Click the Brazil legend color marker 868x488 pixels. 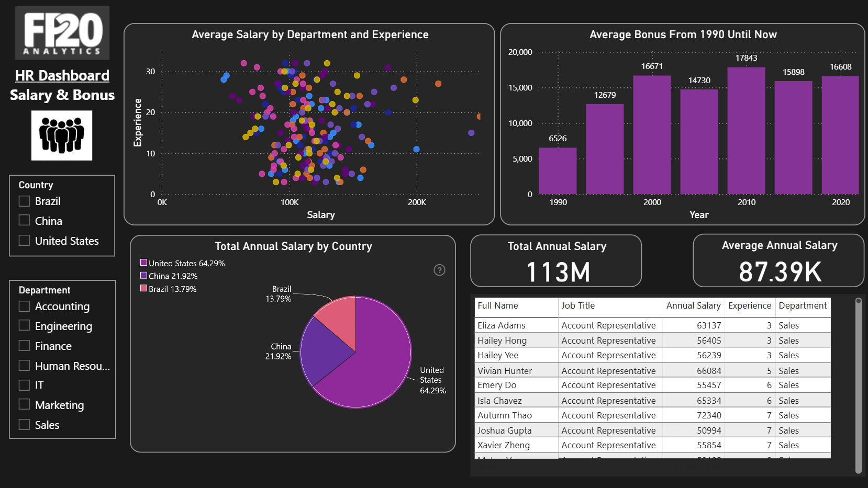pyautogui.click(x=143, y=288)
